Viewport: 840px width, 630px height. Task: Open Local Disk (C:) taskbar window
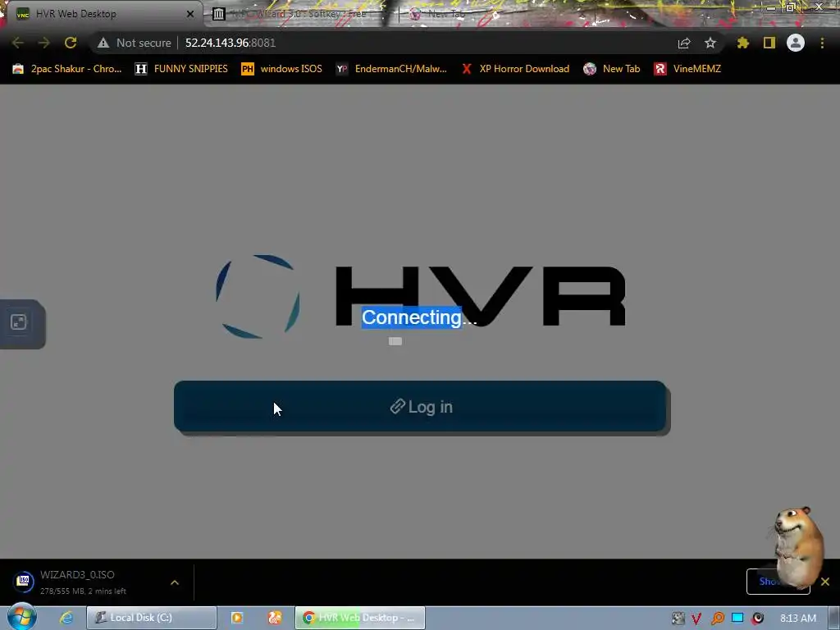tap(152, 618)
